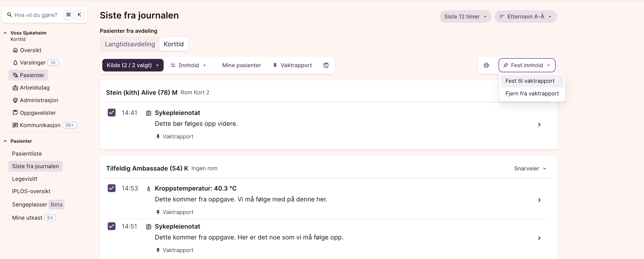Open the Siste 12 timer dropdown
This screenshot has width=644, height=259.
coord(465,17)
